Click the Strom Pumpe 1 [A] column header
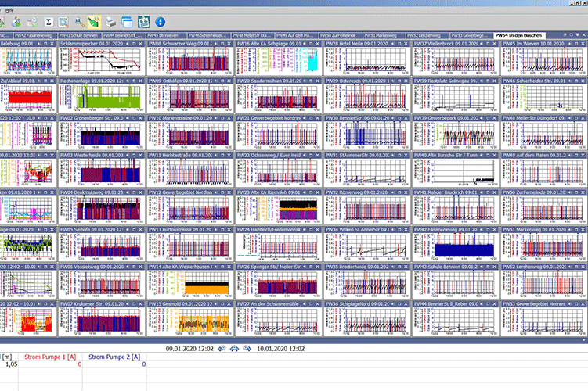The height and width of the screenshot is (391, 588). click(x=51, y=357)
